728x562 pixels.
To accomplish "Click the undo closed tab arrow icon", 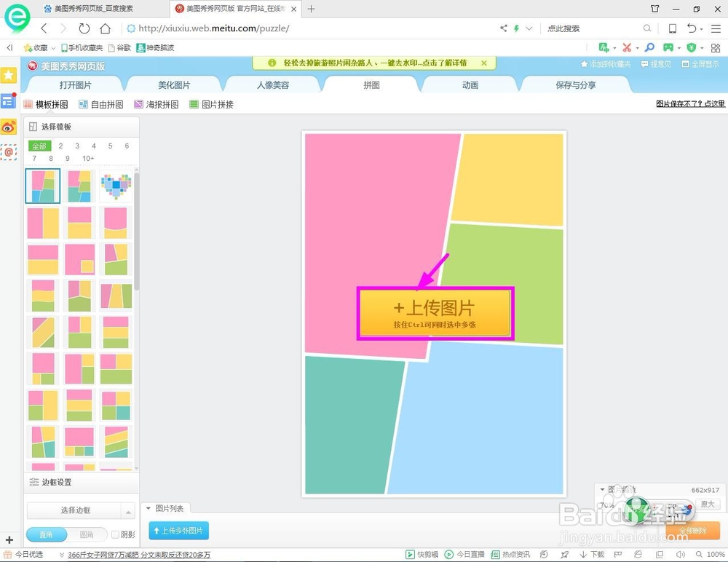I will pos(692,28).
